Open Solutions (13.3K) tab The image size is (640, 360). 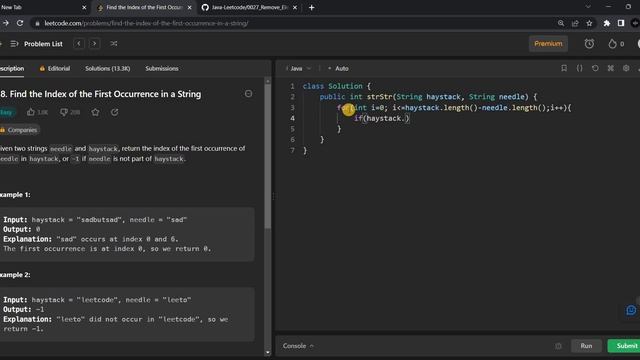108,69
